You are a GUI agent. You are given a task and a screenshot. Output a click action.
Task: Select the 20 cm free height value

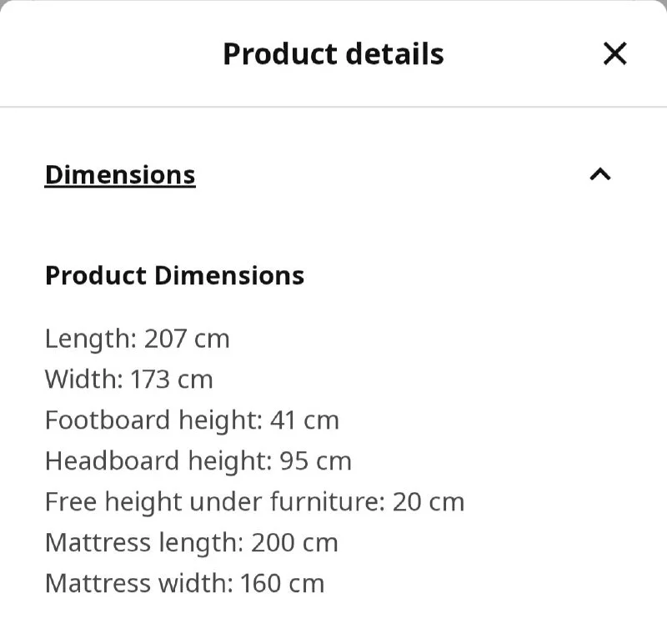coord(429,501)
